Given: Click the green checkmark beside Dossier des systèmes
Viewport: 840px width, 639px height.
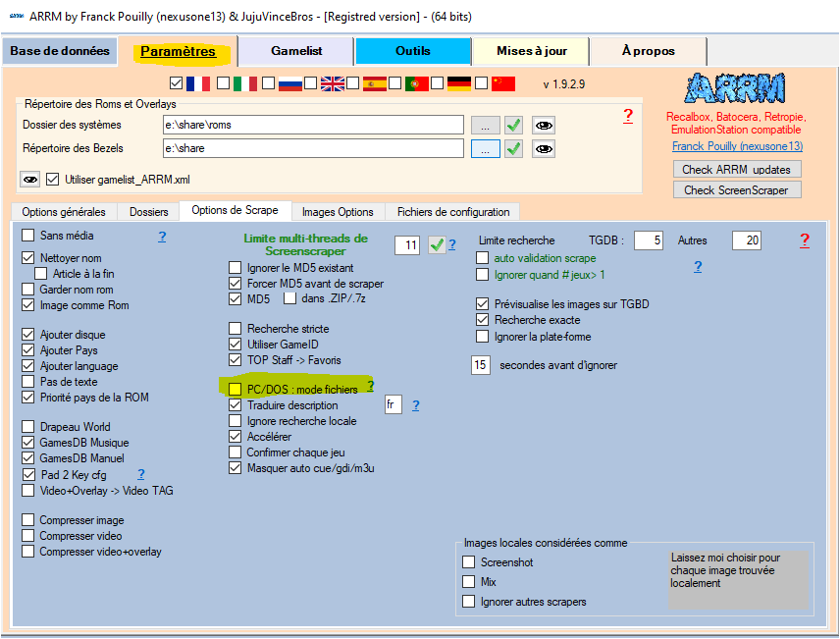Looking at the screenshot, I should pos(513,125).
